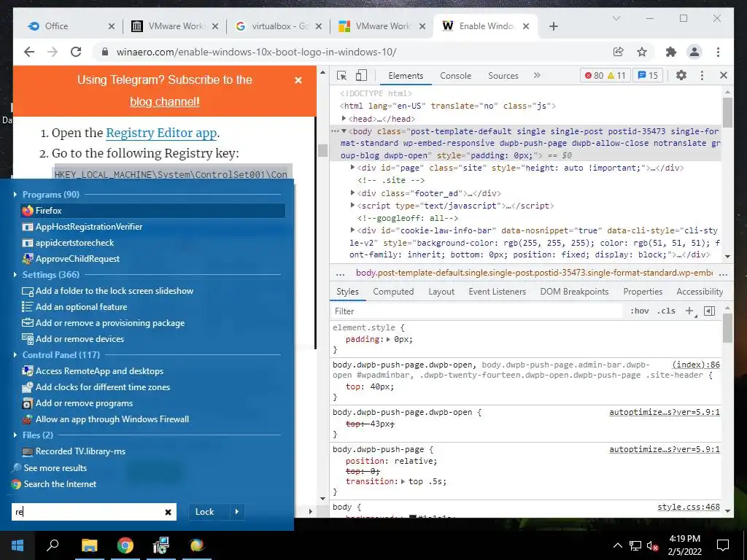Open Chrome three-dot menu
This screenshot has width=747, height=560.
(x=718, y=52)
